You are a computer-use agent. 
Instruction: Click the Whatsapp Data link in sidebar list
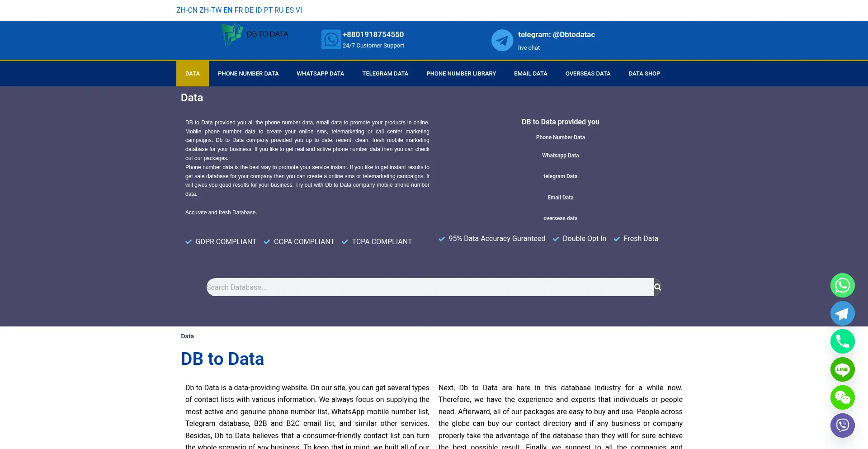(560, 156)
